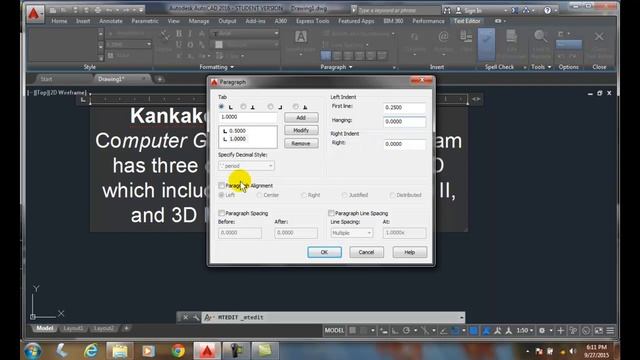Click the Edit Dictionaries icon
The image size is (640, 360).
[x=511, y=37]
